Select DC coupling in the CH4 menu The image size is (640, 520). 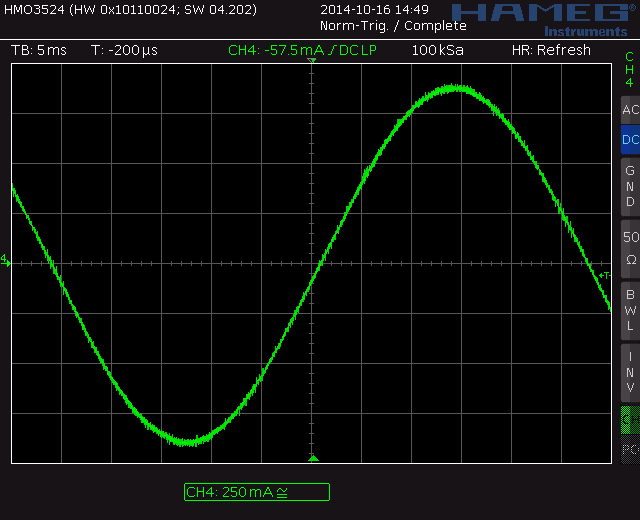(629, 140)
